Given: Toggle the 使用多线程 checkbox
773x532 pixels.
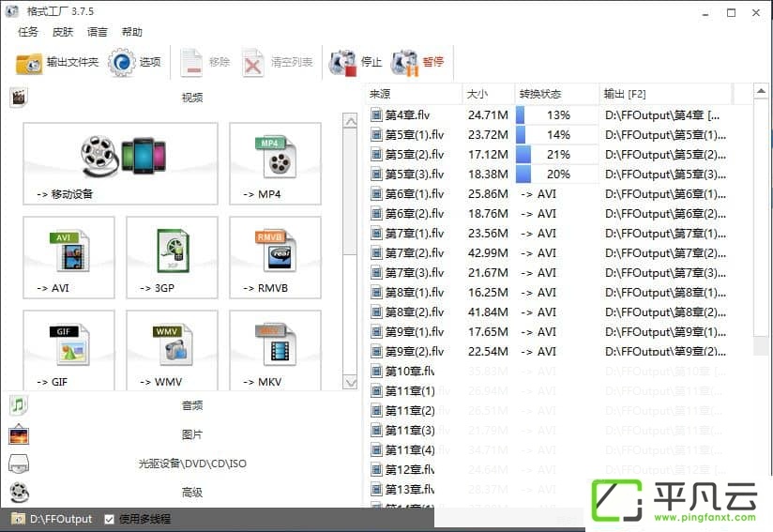Looking at the screenshot, I should click(110, 519).
